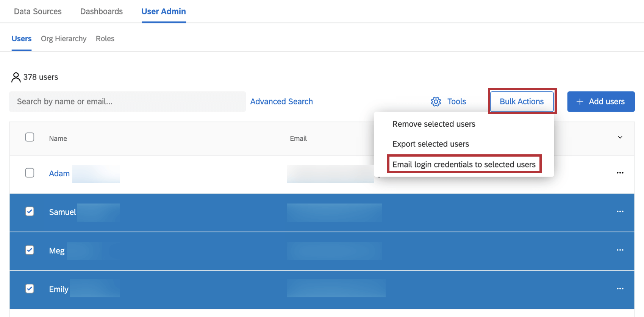Select Remove selected users option
644x317 pixels.
pos(434,124)
